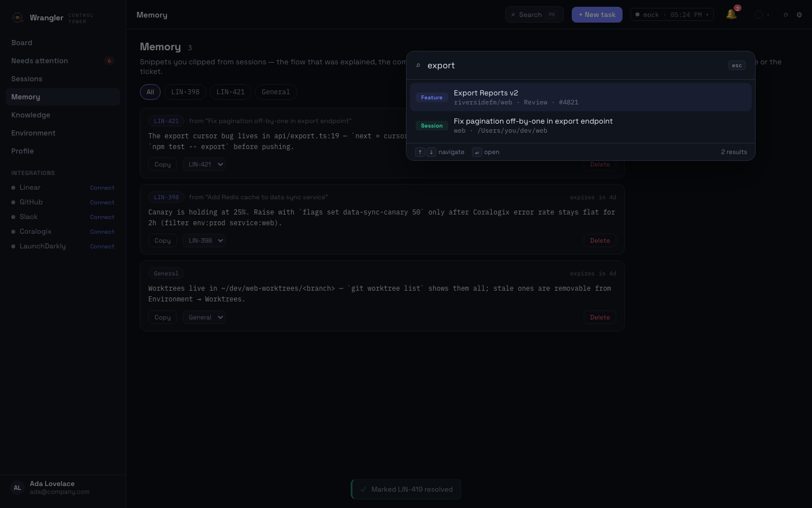The width and height of the screenshot is (812, 508).
Task: Click the enter key open hint
Action: [x=477, y=152]
